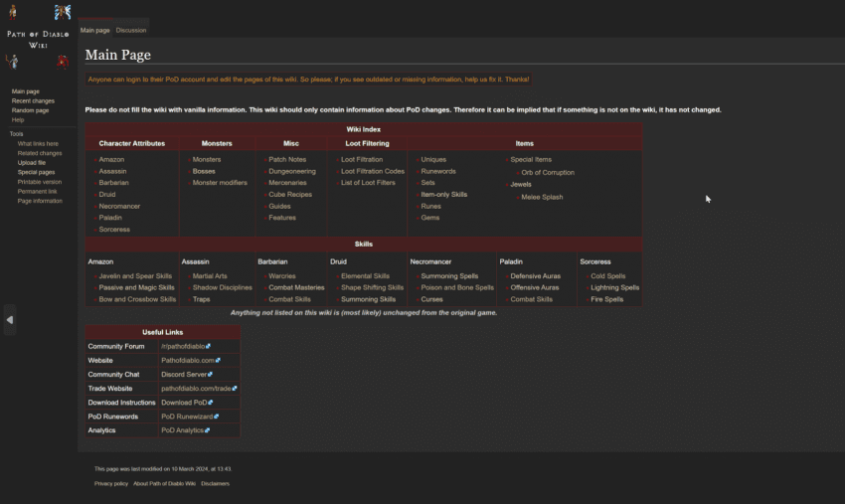Open What links here tool
The width and height of the screenshot is (845, 504).
pos(38,144)
